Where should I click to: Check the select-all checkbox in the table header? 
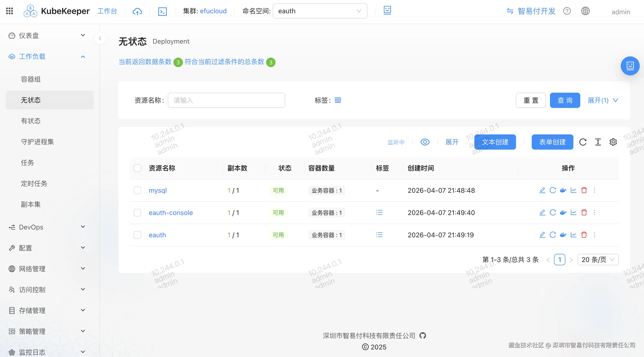(137, 168)
